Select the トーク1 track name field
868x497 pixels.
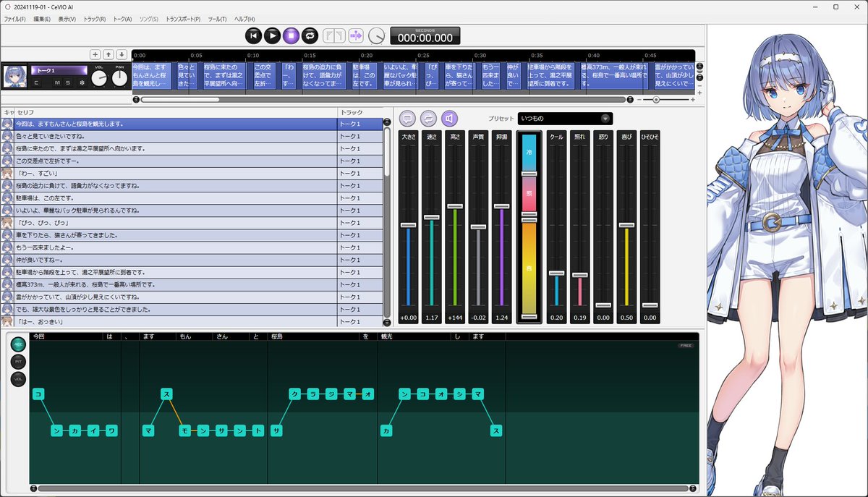coord(59,70)
